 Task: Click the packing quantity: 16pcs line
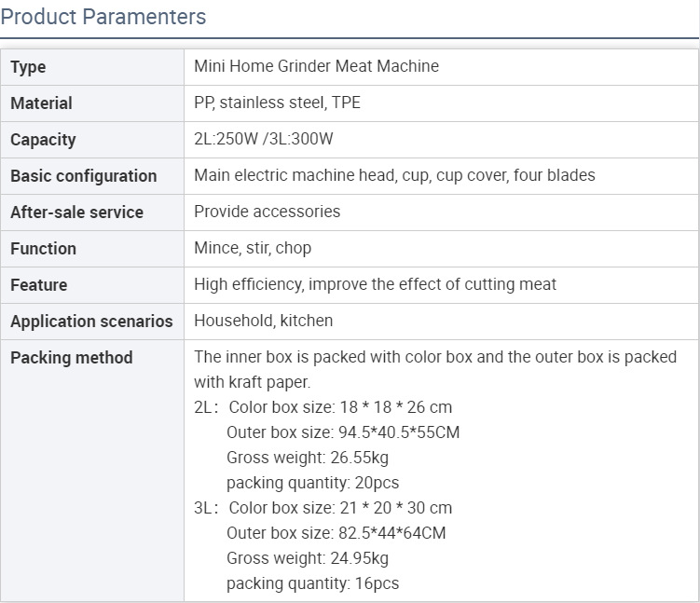tap(312, 583)
